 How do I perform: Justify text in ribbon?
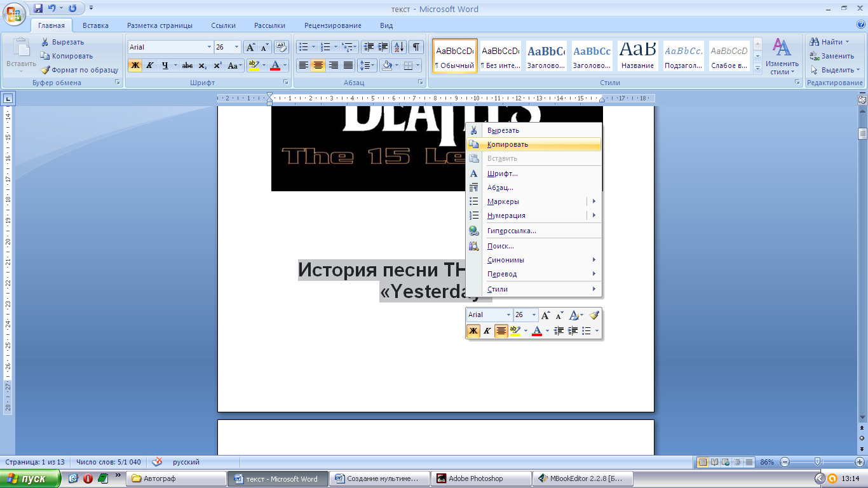[348, 65]
